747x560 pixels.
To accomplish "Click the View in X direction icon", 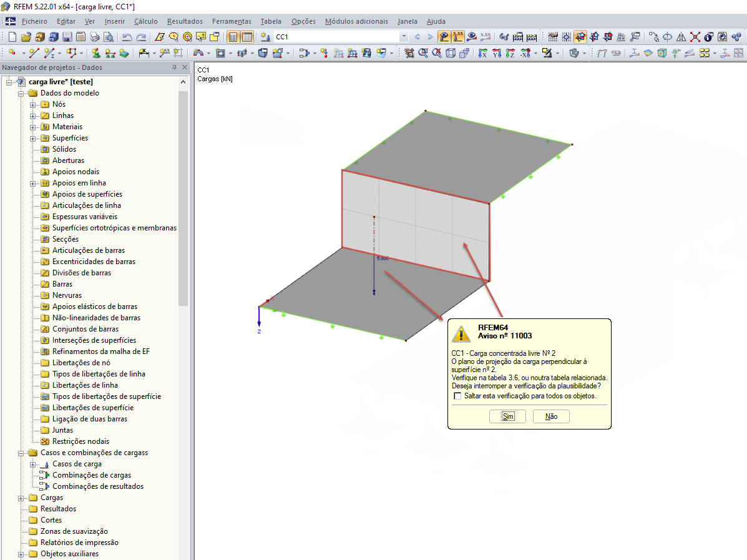I will point(482,53).
